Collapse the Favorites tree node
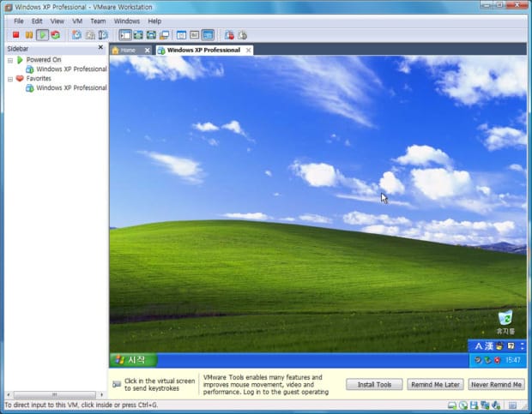This screenshot has width=532, height=414. (10, 78)
